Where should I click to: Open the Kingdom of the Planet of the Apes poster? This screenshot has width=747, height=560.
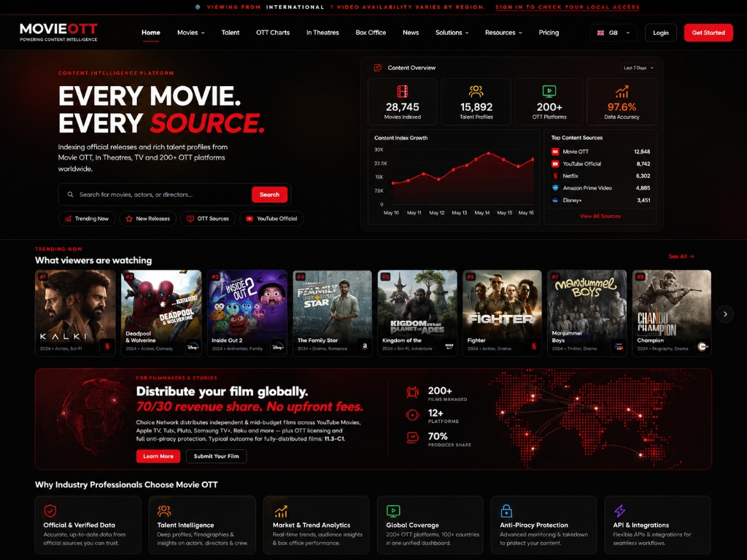coord(417,313)
